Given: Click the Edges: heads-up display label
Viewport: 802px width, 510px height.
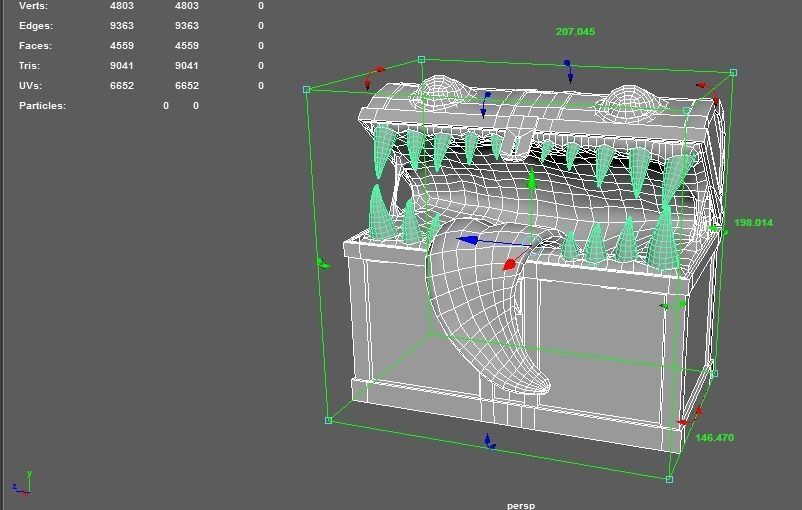Looking at the screenshot, I should click(36, 26).
